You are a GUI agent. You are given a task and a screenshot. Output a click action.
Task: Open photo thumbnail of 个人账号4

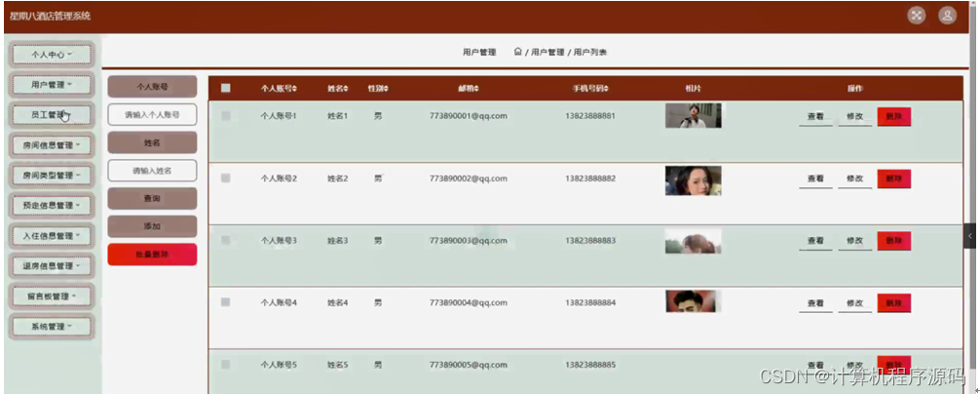[694, 301]
